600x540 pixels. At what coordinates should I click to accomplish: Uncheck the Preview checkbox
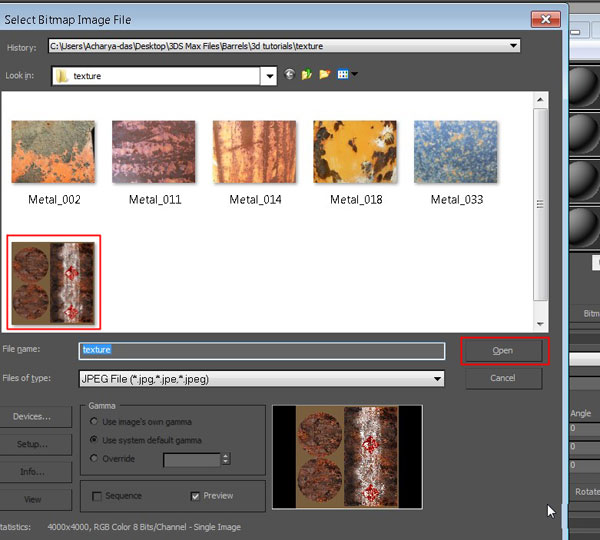tap(195, 496)
